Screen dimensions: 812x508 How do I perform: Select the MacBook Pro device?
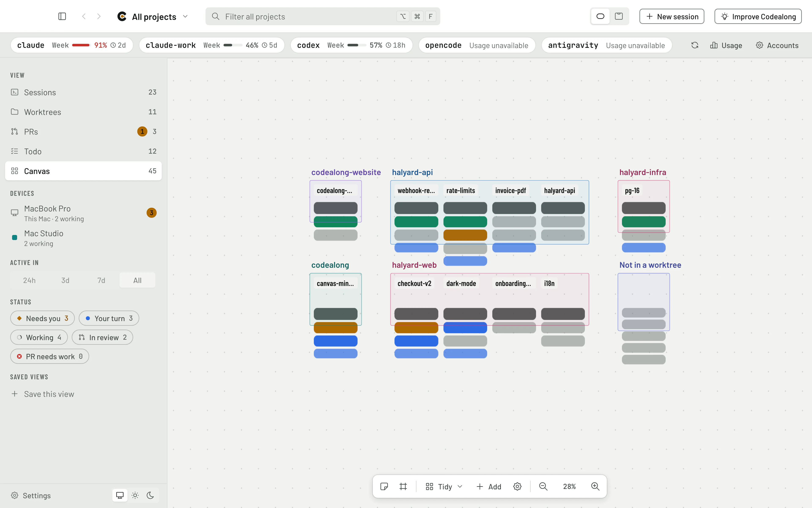83,213
